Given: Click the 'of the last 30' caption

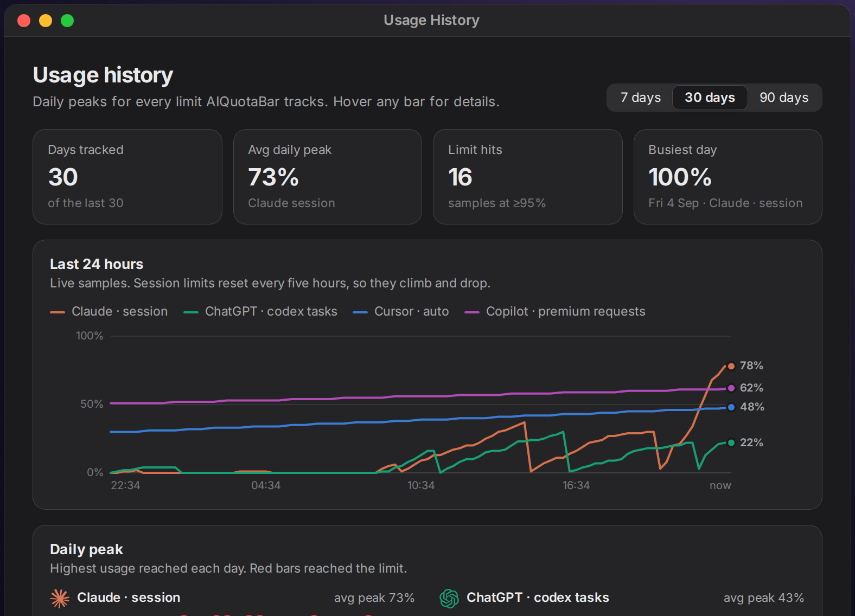Looking at the screenshot, I should pyautogui.click(x=86, y=203).
